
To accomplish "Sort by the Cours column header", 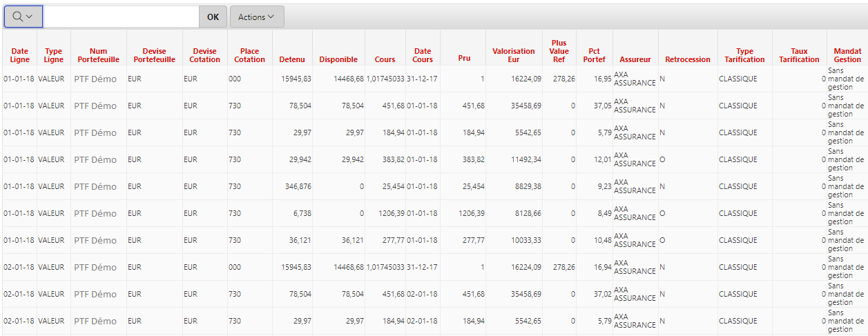I will [385, 59].
